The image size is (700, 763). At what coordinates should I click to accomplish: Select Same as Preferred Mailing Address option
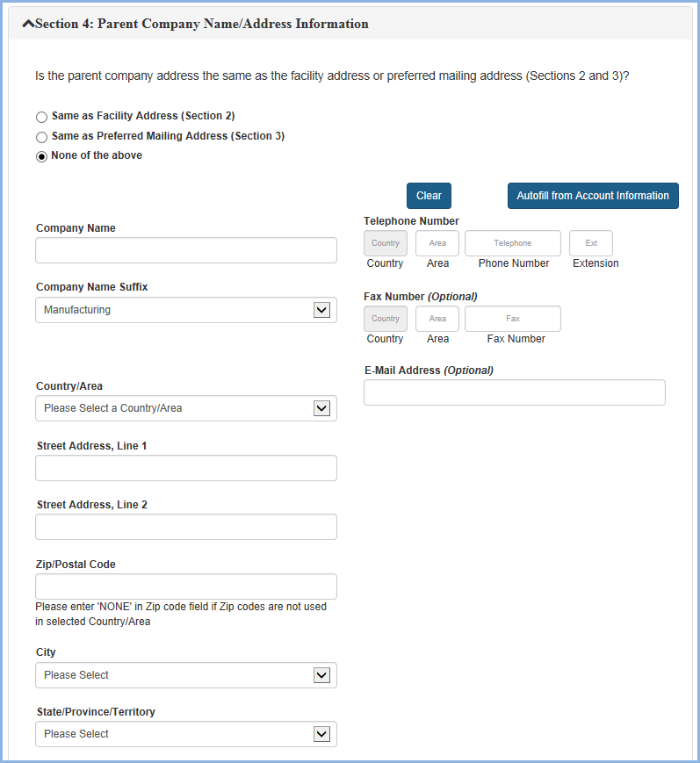41,137
